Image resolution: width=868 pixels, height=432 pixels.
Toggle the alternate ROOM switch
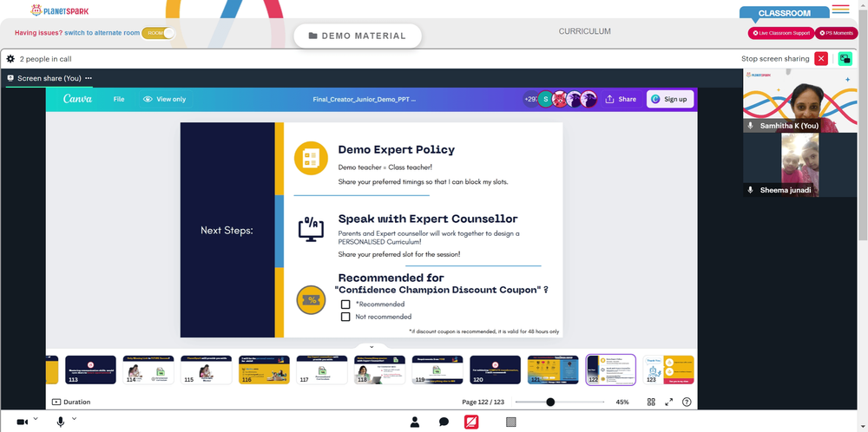pos(158,33)
